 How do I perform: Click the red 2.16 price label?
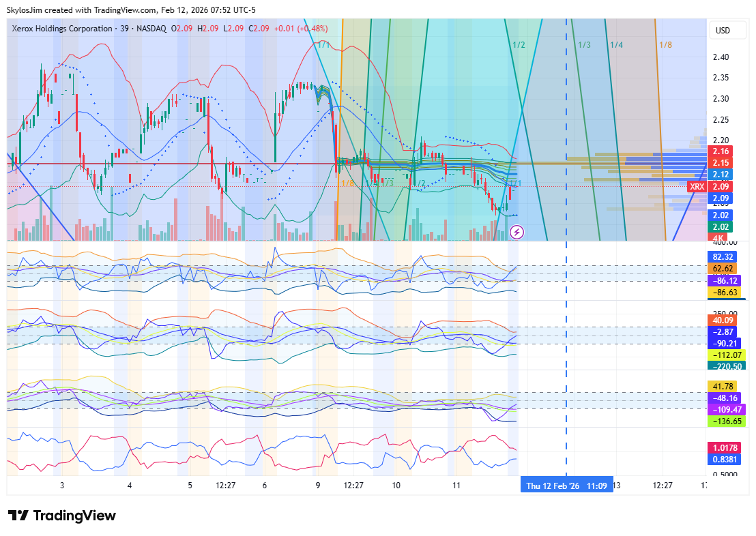click(721, 151)
